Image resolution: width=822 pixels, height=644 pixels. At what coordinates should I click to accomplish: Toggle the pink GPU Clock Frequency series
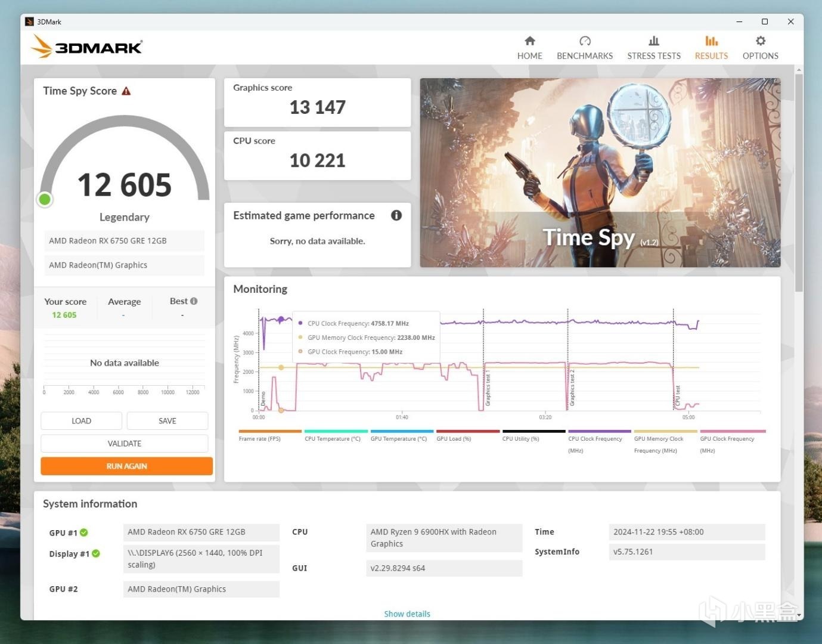733,442
